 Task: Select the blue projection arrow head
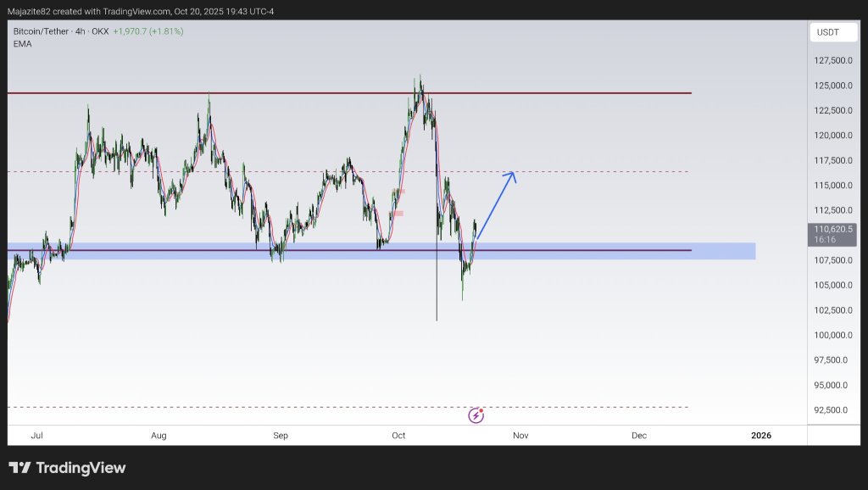coord(510,176)
